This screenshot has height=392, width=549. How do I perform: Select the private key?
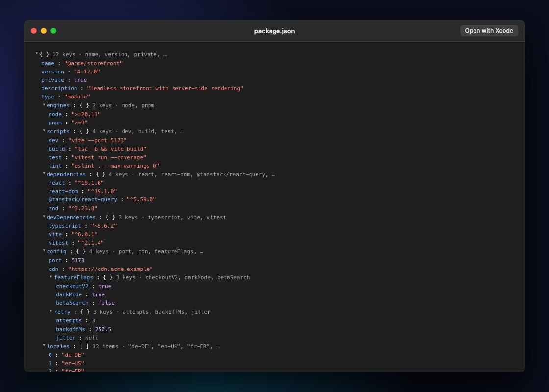coord(52,80)
